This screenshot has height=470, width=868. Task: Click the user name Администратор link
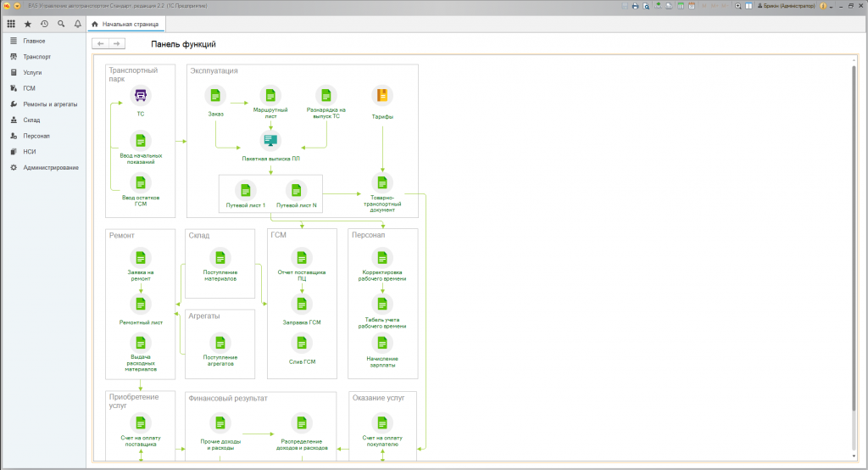coord(786,6)
